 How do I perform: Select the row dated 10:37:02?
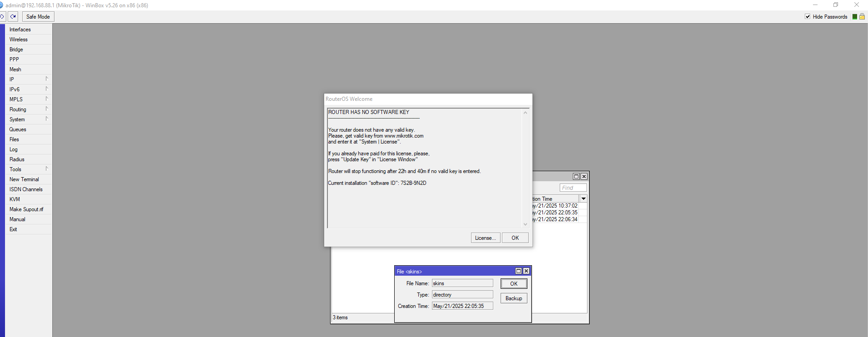coord(559,206)
